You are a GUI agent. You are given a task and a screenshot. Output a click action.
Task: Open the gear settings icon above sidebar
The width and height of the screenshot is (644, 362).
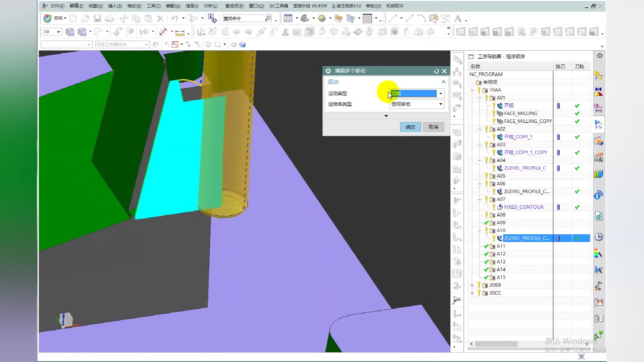pyautogui.click(x=600, y=56)
